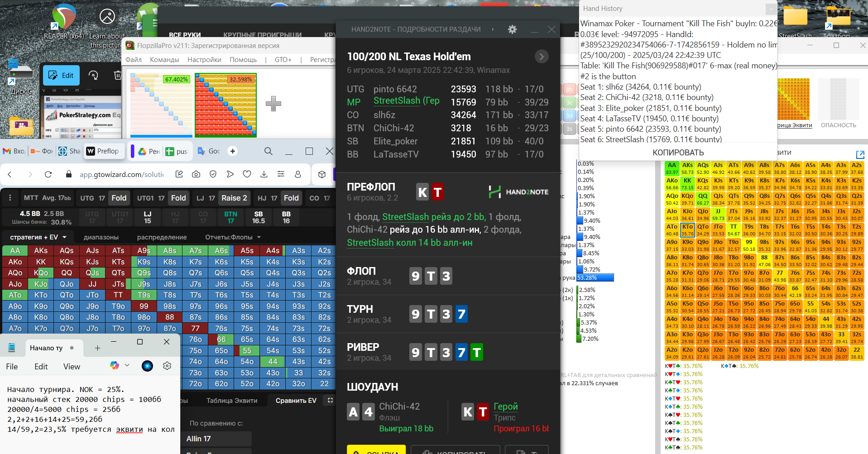Click the address bar app.gtowizard.com URL
Screen dimensions: 868x454
pos(121,174)
